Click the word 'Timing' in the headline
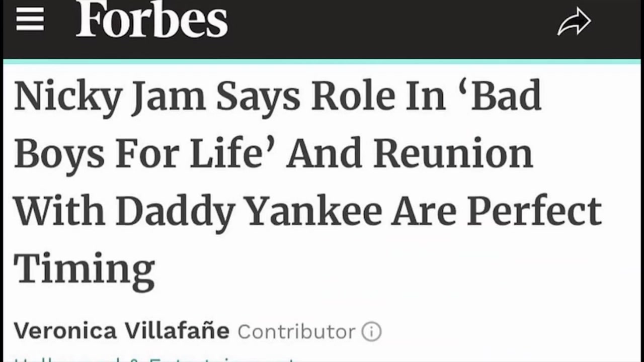This screenshot has width=644, height=362. click(84, 270)
